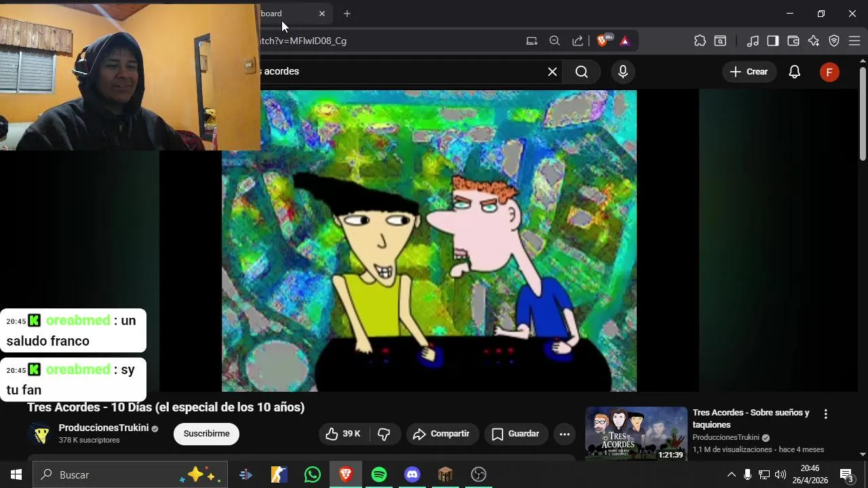Open the Minecraft block icon in taskbar
This screenshot has width=868, height=488.
coord(446,474)
